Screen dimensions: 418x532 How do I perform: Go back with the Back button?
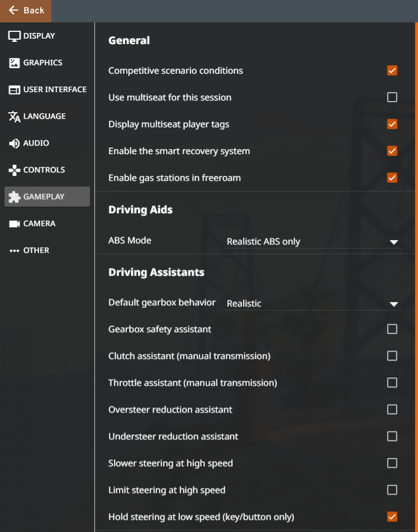point(26,11)
